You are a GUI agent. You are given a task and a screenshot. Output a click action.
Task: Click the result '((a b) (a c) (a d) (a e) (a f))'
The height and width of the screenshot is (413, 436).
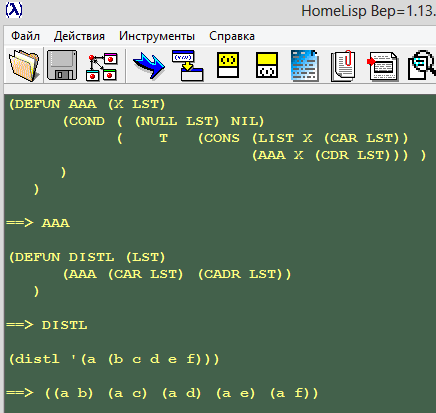(182, 393)
